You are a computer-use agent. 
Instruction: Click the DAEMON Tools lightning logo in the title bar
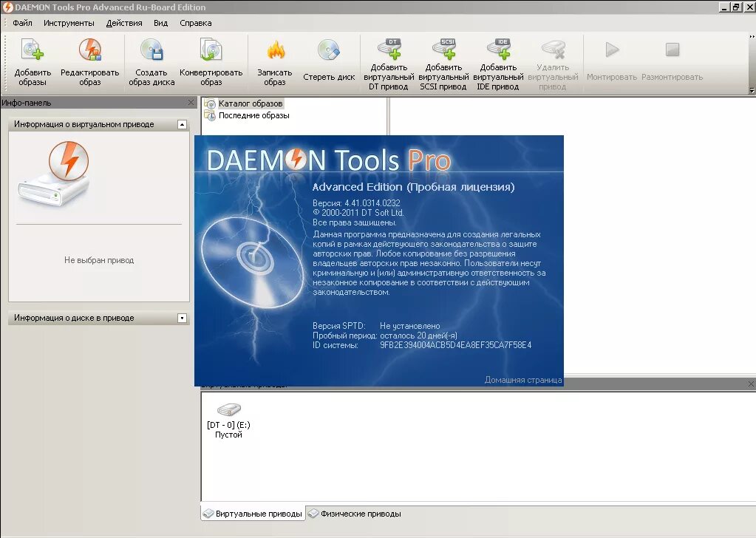click(7, 7)
